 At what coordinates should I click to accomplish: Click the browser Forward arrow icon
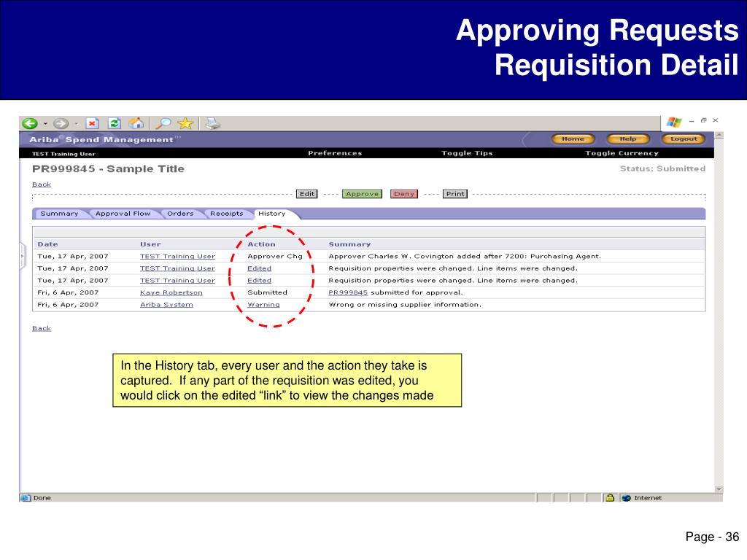point(61,124)
